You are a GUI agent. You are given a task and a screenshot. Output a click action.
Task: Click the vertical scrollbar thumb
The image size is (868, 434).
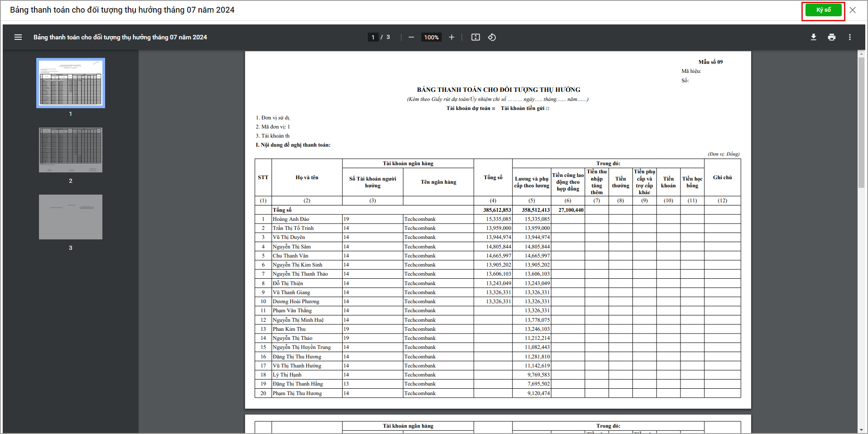[861, 122]
